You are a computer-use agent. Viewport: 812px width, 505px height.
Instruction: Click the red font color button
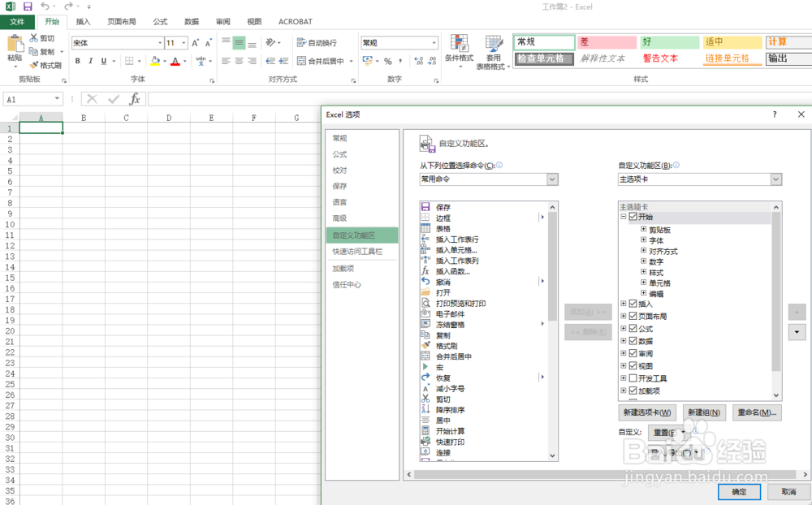(175, 61)
